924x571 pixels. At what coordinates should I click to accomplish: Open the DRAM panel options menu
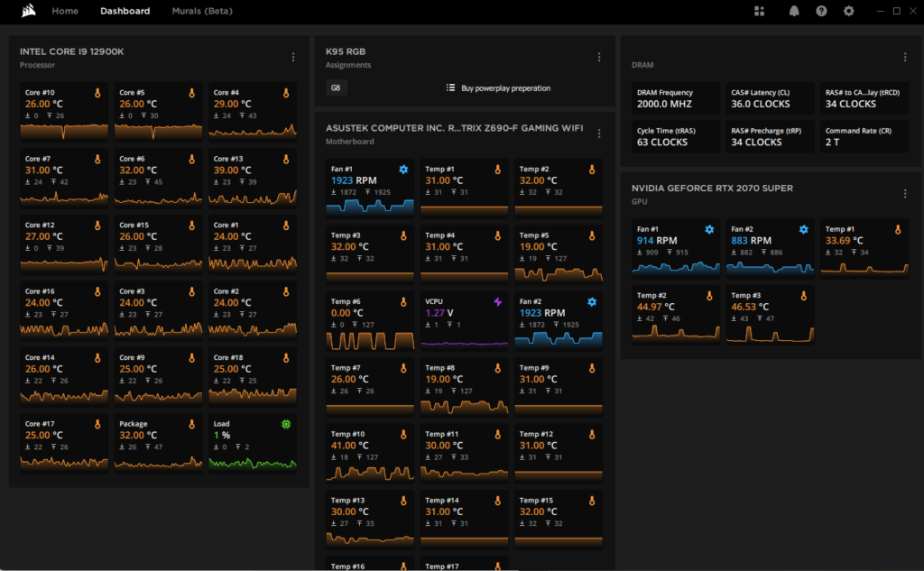(x=905, y=57)
